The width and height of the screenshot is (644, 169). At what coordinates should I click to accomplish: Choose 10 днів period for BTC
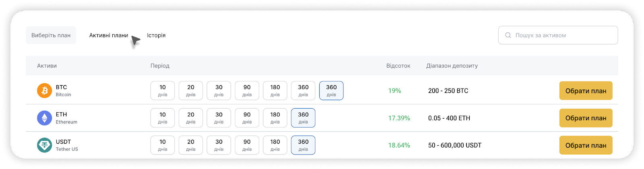[x=163, y=91]
